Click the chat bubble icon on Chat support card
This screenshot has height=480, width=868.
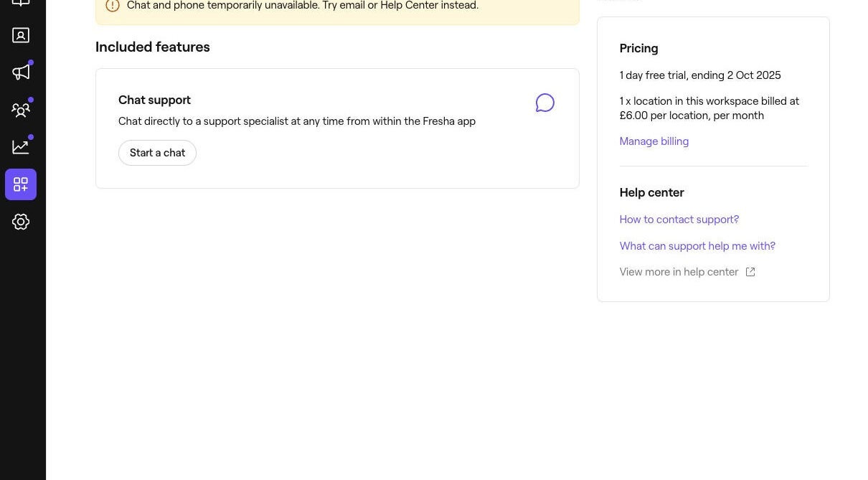click(544, 102)
